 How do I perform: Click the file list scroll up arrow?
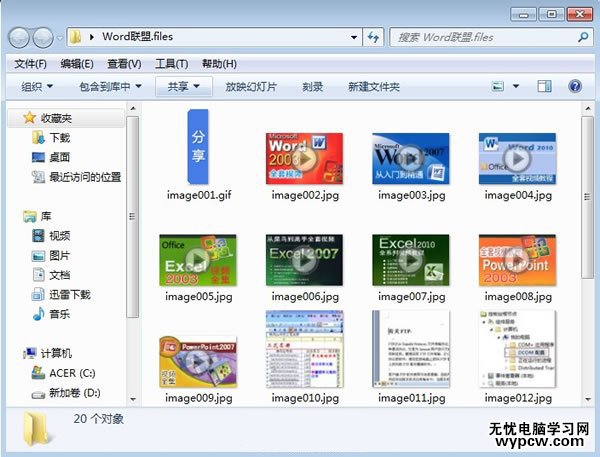point(588,109)
